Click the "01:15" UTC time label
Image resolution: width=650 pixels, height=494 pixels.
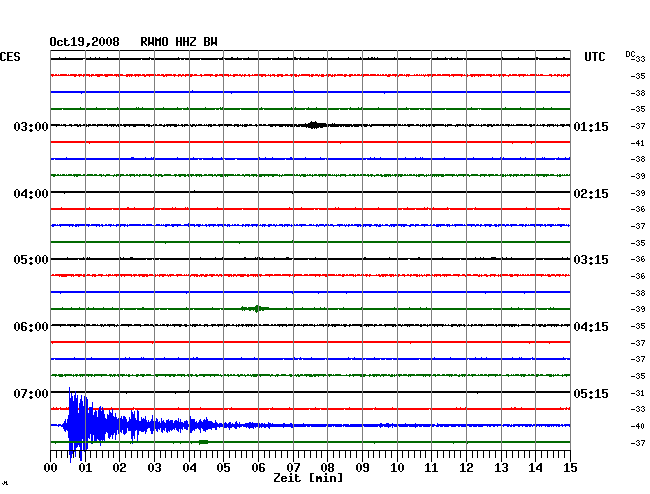tap(591, 126)
